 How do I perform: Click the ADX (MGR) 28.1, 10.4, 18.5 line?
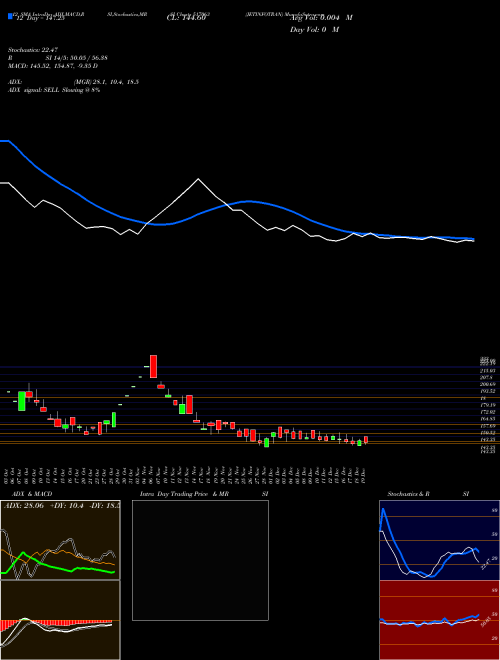pyautogui.click(x=73, y=82)
